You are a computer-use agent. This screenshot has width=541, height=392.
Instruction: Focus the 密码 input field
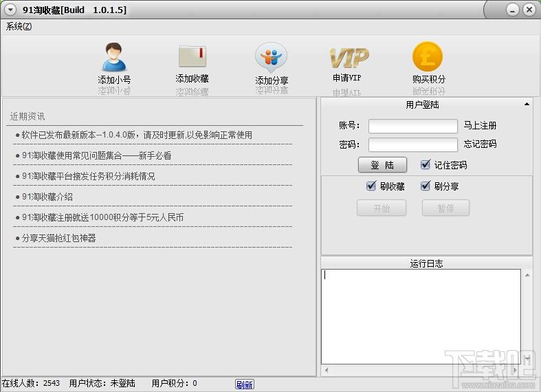tap(413, 144)
